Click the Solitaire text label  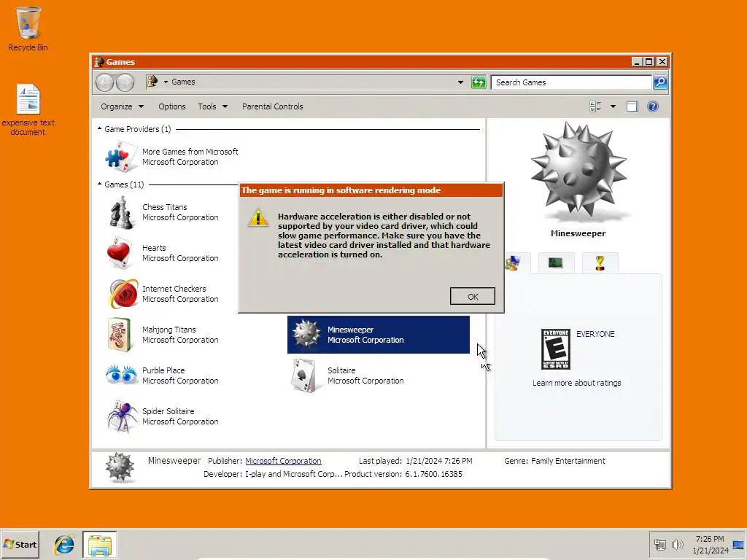click(341, 370)
